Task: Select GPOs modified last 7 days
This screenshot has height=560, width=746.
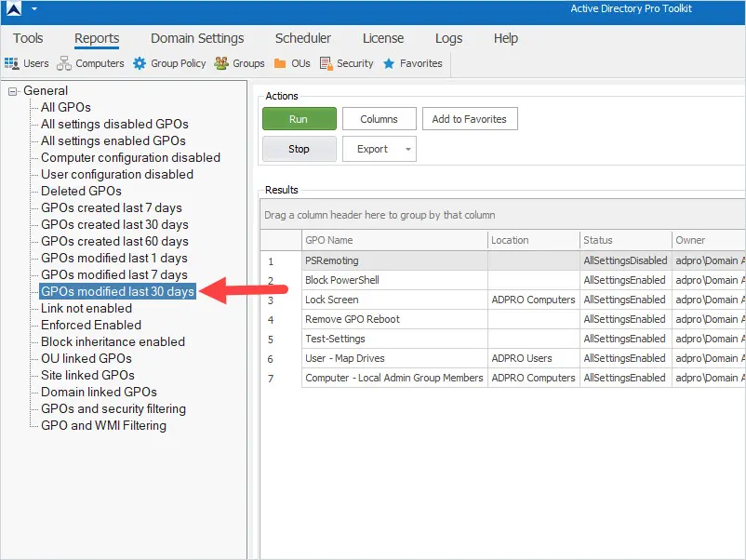Action: [114, 274]
